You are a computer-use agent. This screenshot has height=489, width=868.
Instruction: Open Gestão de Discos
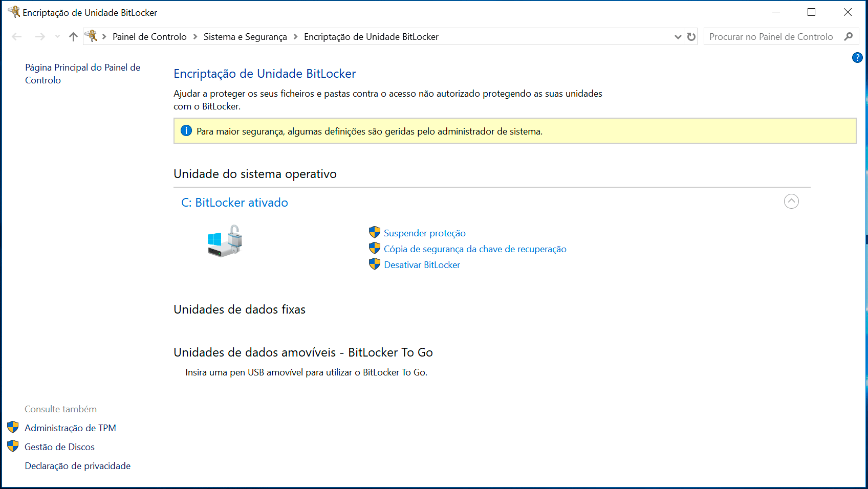coord(59,447)
